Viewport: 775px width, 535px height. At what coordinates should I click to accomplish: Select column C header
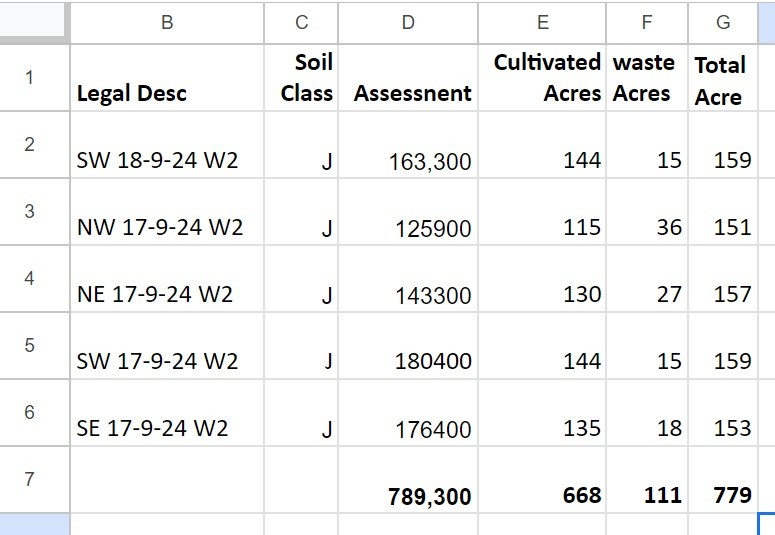(x=301, y=23)
